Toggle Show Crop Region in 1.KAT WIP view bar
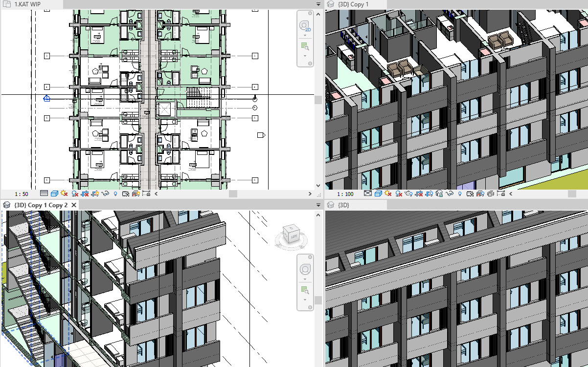The width and height of the screenshot is (588, 367). pyautogui.click(x=95, y=194)
